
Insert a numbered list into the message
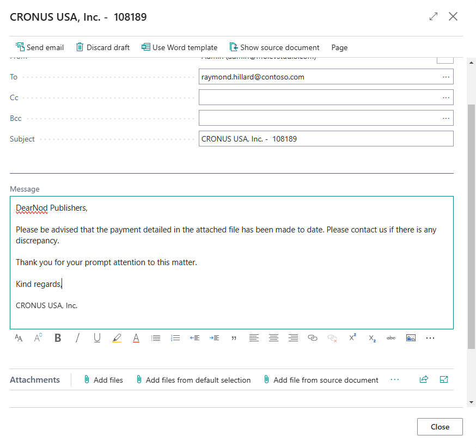pyautogui.click(x=175, y=337)
